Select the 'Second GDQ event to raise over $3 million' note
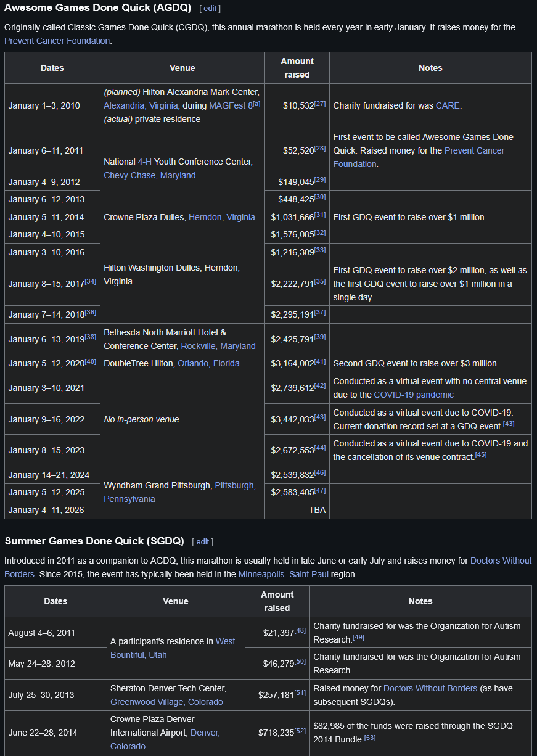The width and height of the screenshot is (537, 756). [x=430, y=363]
